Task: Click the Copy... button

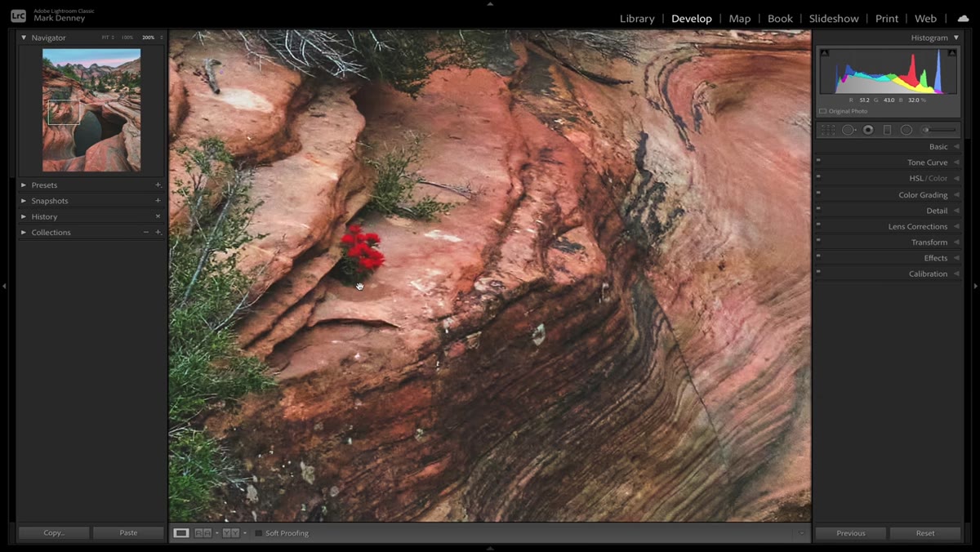Action: pos(54,533)
